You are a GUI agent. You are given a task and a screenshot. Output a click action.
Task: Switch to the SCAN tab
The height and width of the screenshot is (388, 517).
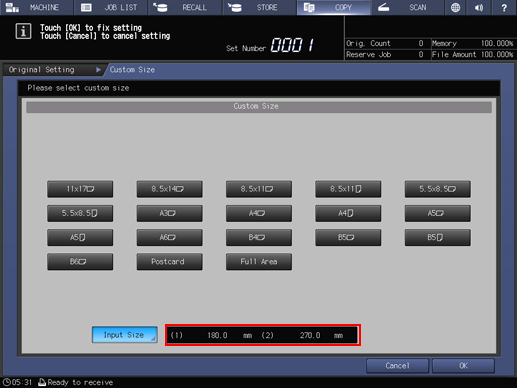[408, 7]
